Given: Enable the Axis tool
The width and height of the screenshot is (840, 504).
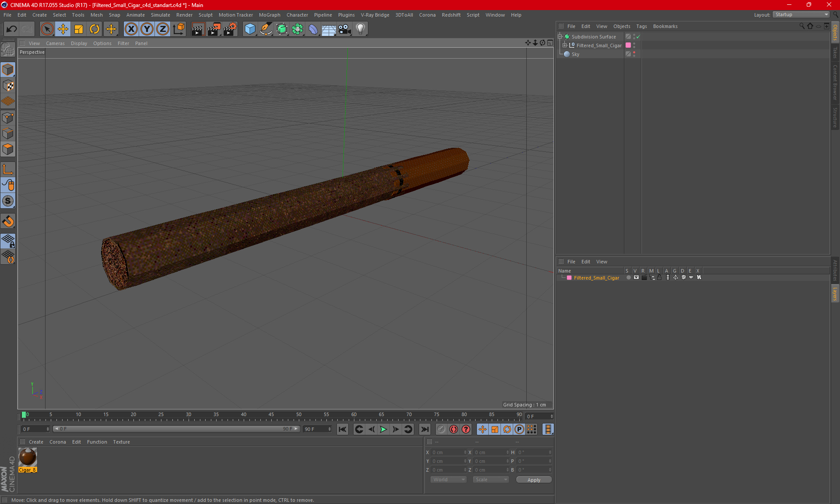Looking at the screenshot, I should tap(8, 170).
